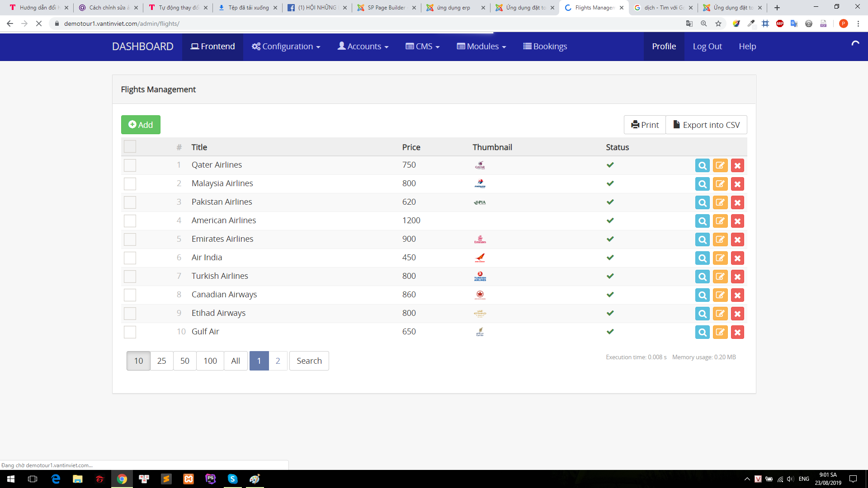Open Chrome zoom magnifier icon

coord(704,23)
